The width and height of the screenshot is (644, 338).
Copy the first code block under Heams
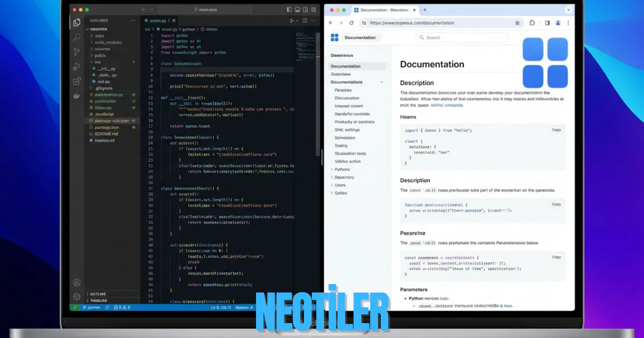(557, 130)
